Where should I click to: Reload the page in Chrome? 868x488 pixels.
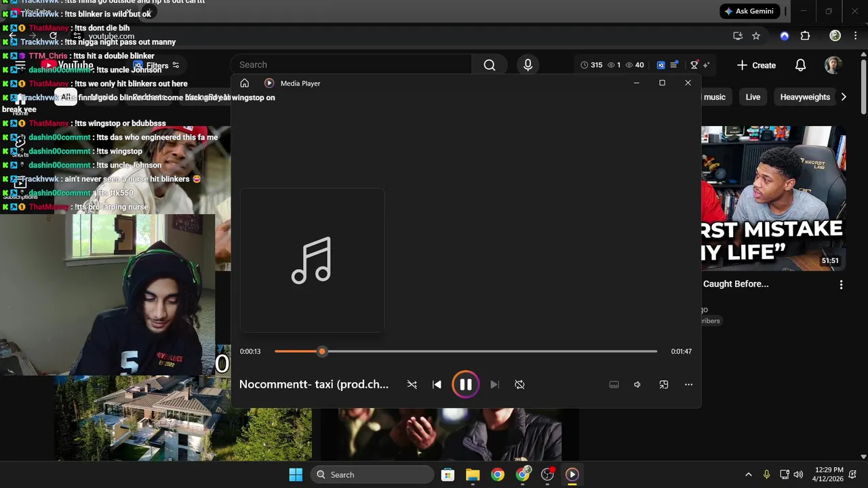tap(53, 36)
